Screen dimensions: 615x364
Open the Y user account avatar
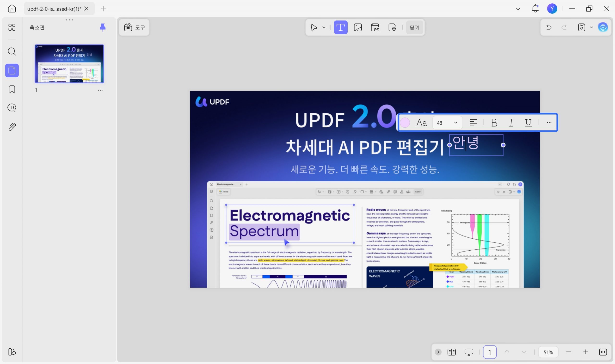(x=552, y=9)
